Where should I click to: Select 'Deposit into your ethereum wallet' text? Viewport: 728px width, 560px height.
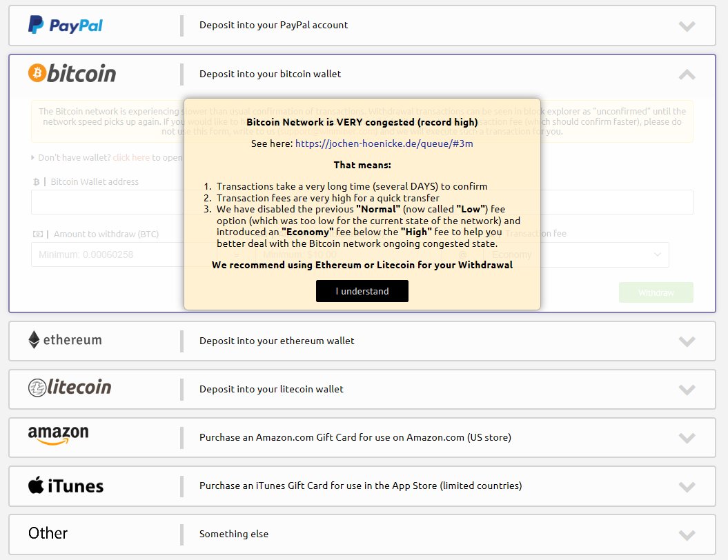(277, 341)
